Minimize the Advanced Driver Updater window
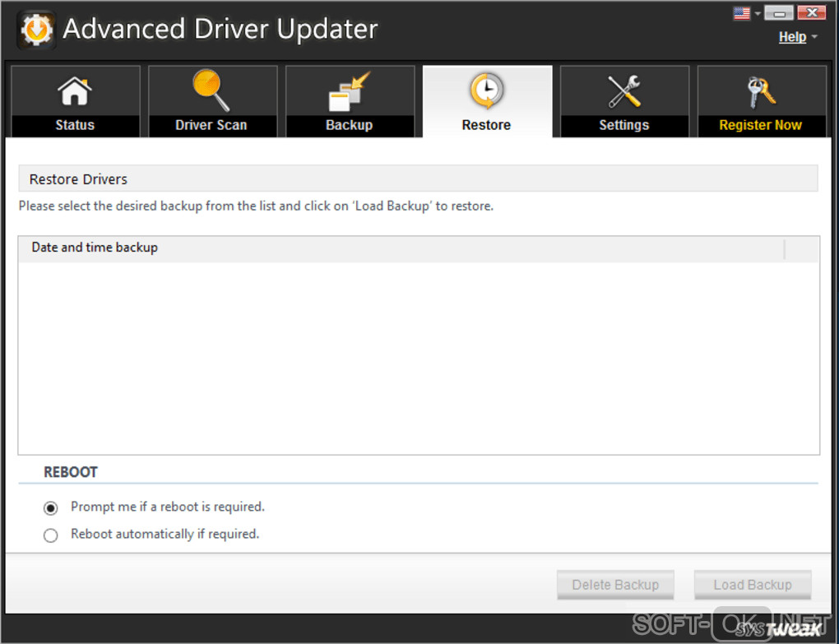The height and width of the screenshot is (644, 839). click(779, 13)
